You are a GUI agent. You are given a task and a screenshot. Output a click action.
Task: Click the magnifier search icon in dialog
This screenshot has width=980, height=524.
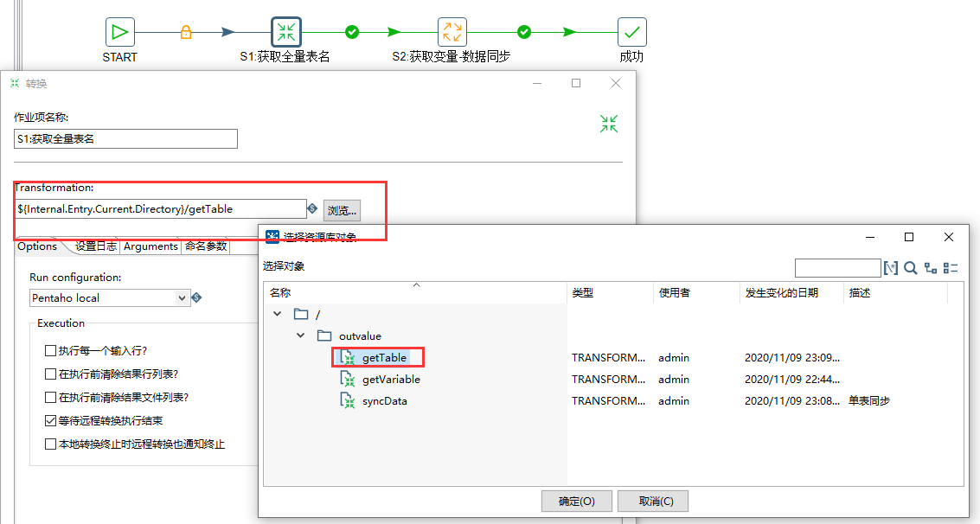pos(911,267)
